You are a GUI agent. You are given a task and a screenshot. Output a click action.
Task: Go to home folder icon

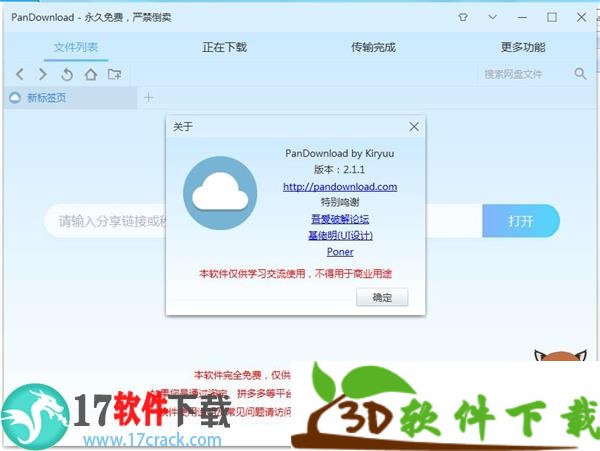(91, 74)
